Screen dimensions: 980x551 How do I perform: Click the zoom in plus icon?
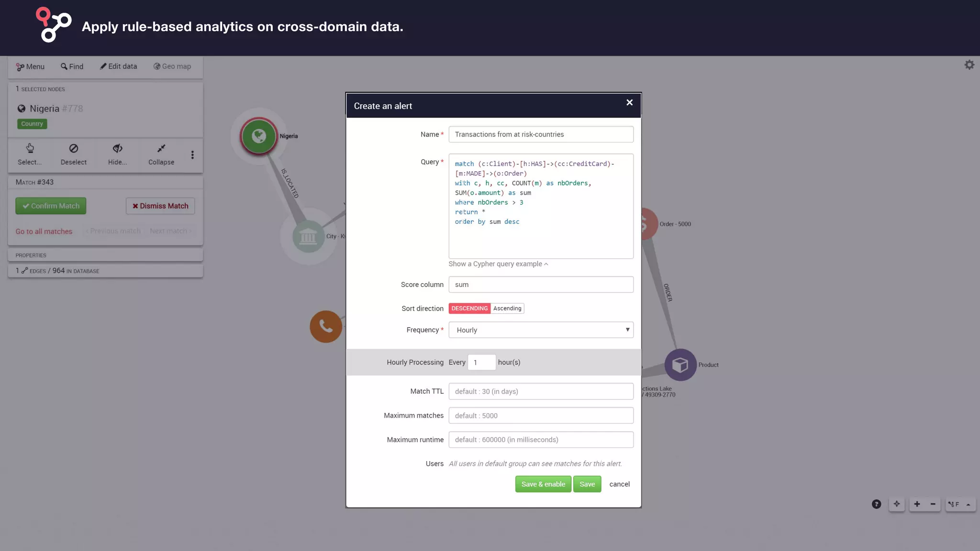click(917, 504)
